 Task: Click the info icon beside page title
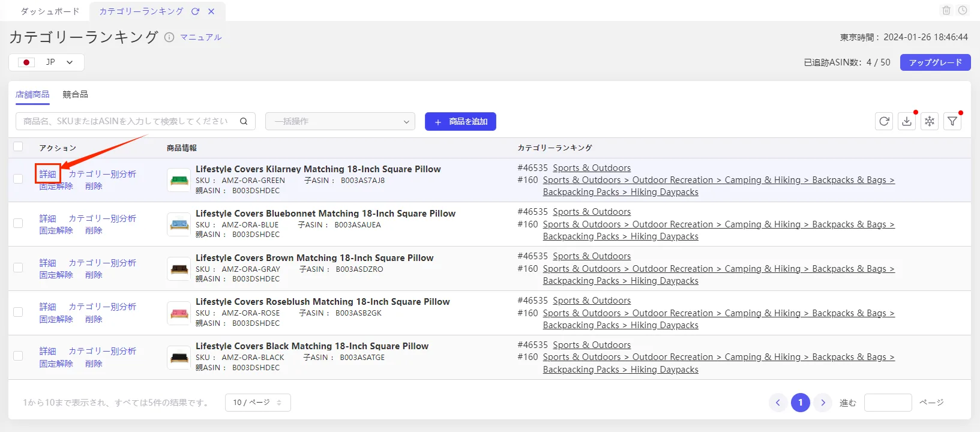click(x=169, y=37)
